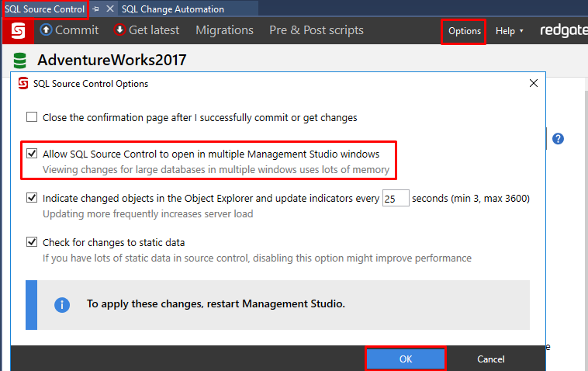Viewport: 588px width, 371px height.
Task: Open Pre & Post scripts tab
Action: click(x=316, y=30)
